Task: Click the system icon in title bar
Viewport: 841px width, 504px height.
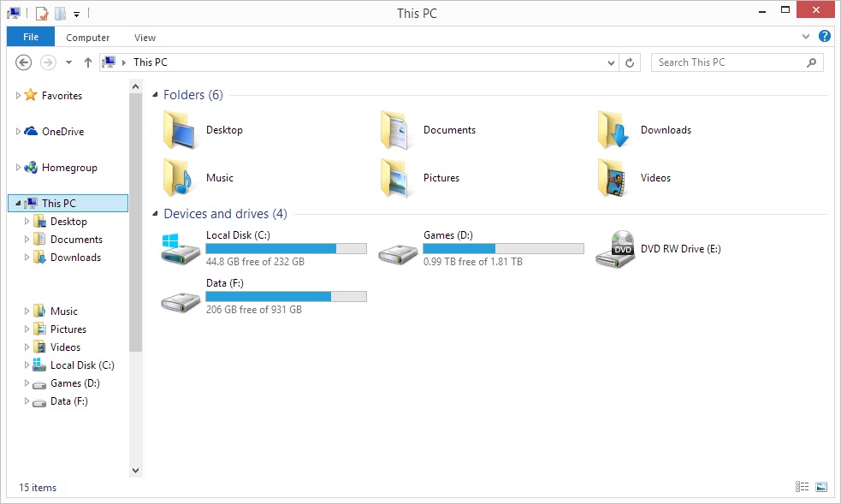Action: point(14,14)
